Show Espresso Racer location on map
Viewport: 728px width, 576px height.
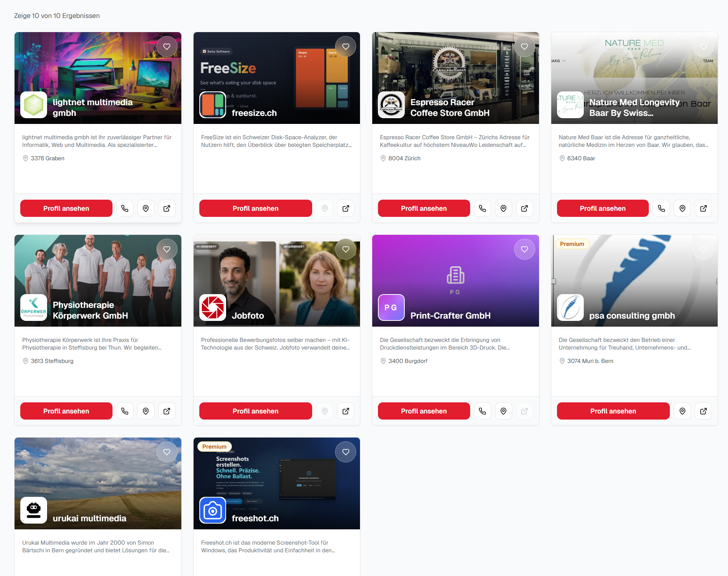point(503,208)
